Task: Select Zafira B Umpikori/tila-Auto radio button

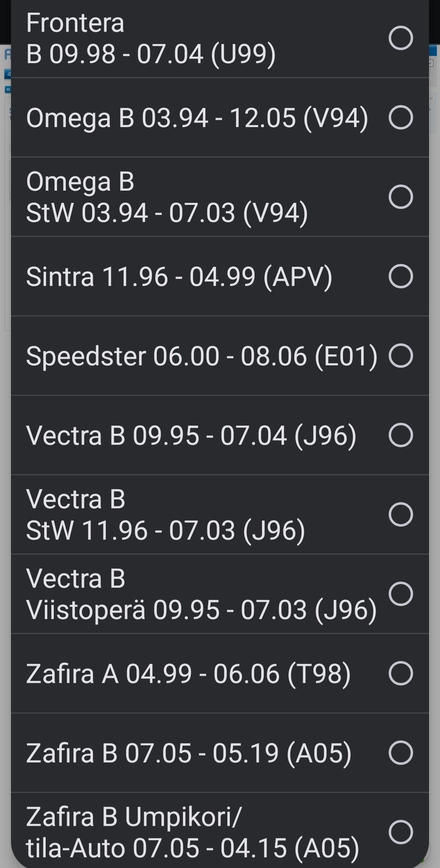Action: tap(401, 832)
